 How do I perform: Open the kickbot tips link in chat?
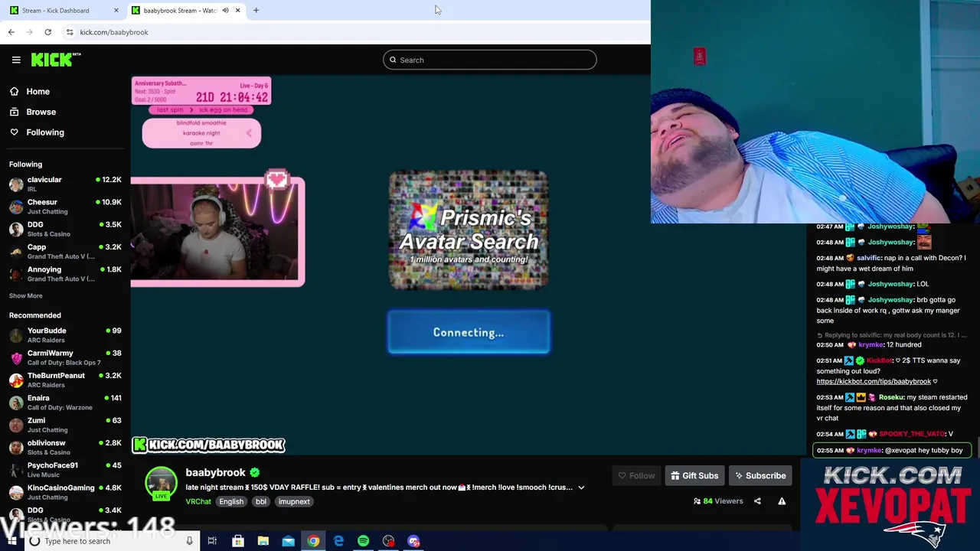tap(874, 381)
